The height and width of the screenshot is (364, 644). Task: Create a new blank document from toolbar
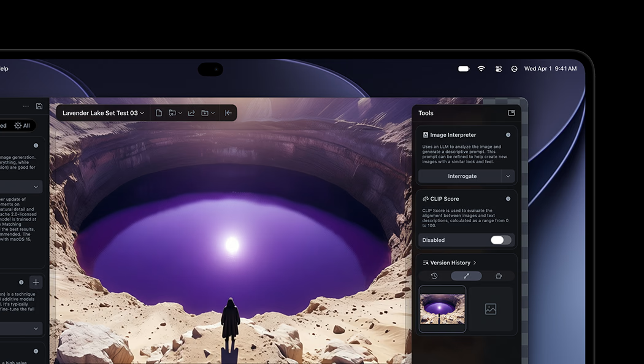click(158, 113)
